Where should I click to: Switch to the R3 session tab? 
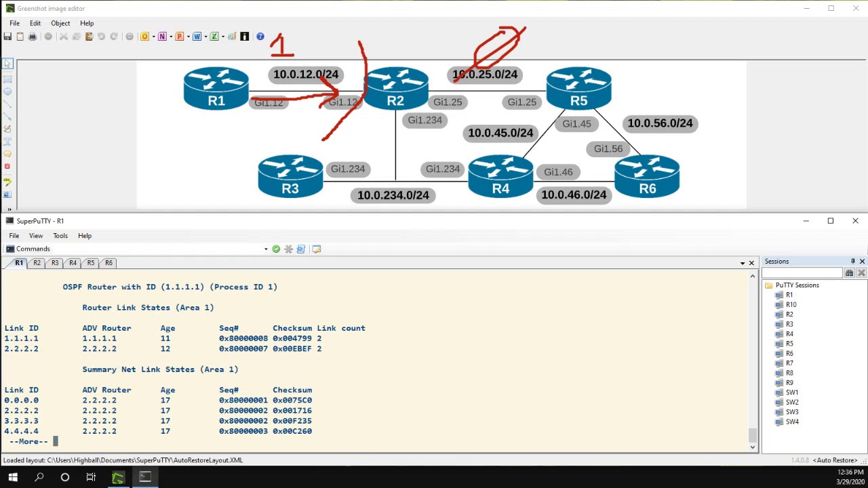(x=55, y=263)
